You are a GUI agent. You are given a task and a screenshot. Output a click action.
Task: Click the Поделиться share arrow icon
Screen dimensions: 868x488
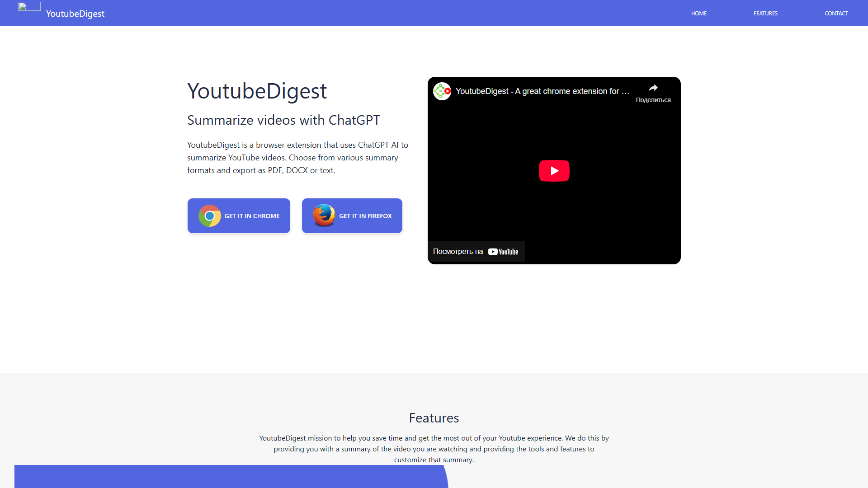point(653,88)
